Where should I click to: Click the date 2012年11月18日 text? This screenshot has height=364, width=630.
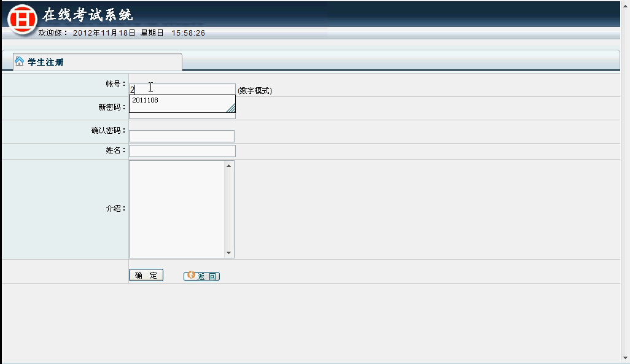104,33
